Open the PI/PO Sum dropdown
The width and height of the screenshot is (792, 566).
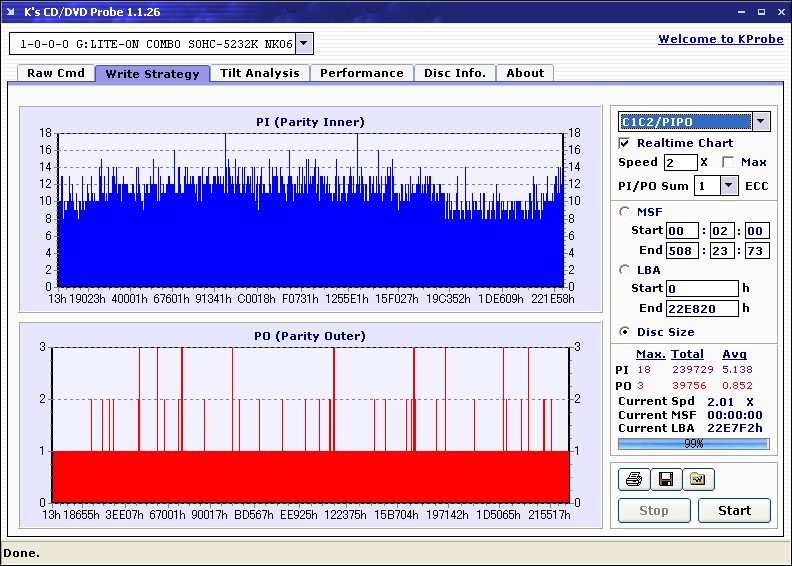click(x=728, y=185)
